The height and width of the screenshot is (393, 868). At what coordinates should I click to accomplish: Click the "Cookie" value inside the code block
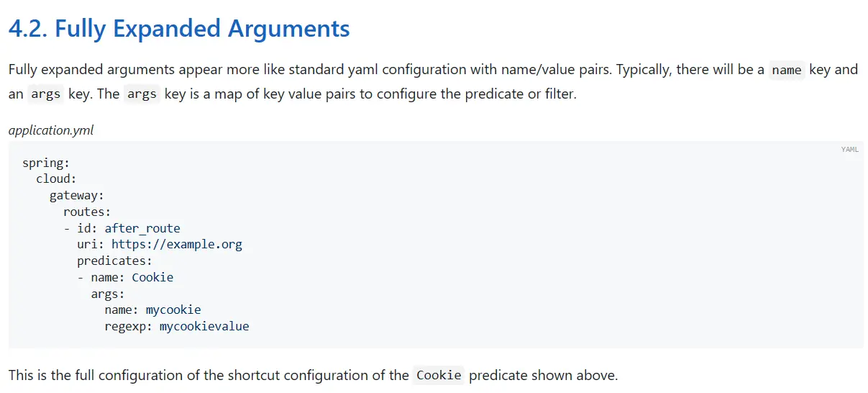[152, 277]
